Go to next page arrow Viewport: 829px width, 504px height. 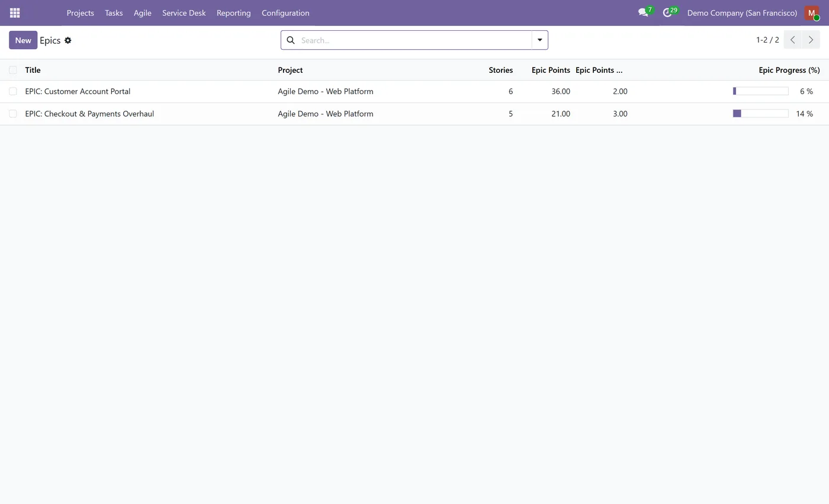(x=811, y=40)
